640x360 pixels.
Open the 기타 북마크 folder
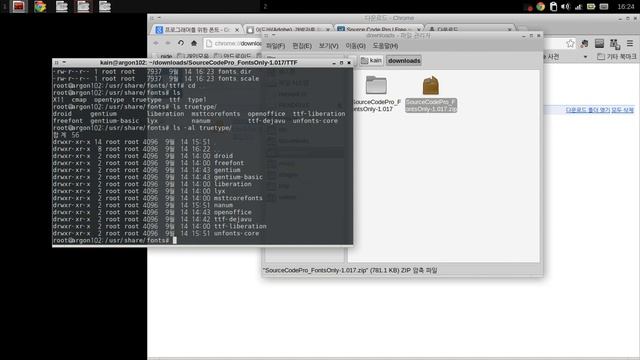coord(617,56)
